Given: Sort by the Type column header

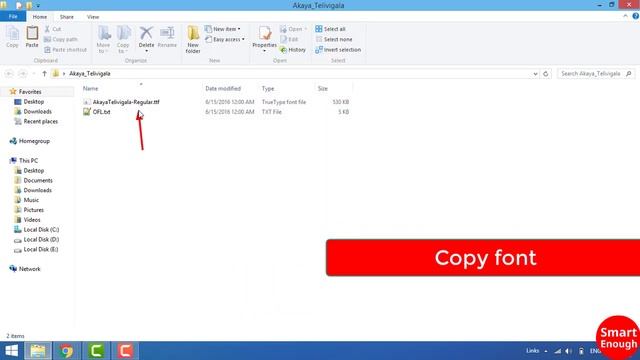Looking at the screenshot, I should [x=268, y=88].
